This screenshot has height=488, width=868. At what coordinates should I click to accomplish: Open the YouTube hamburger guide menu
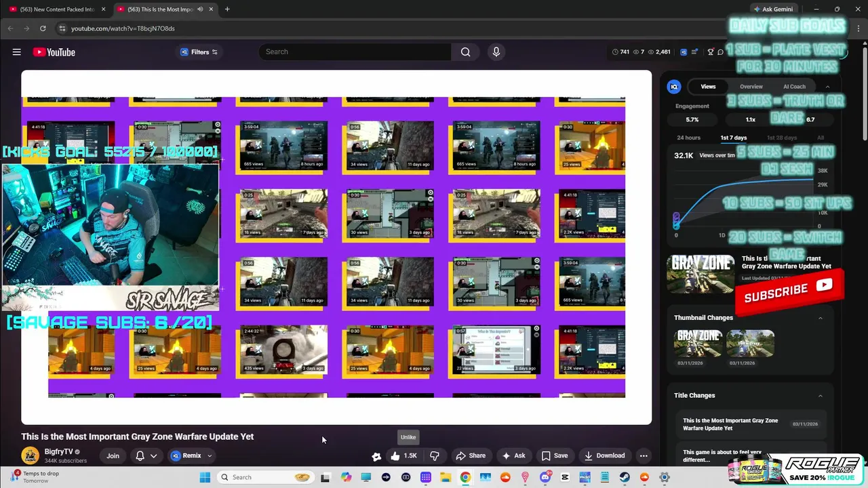click(16, 52)
